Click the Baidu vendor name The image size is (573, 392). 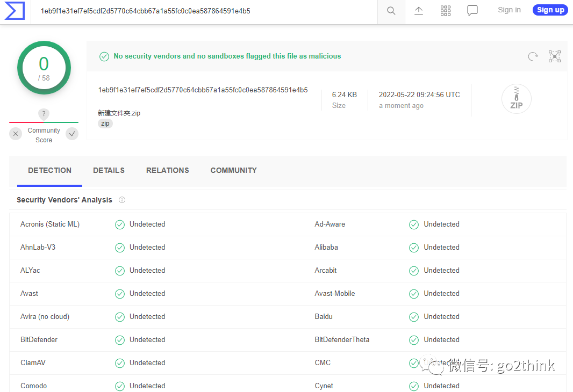pyautogui.click(x=324, y=316)
